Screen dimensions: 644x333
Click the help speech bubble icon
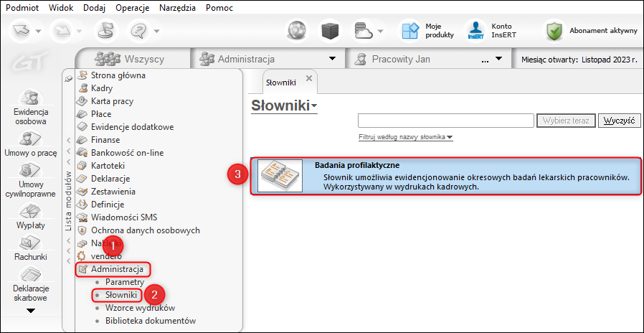139,30
